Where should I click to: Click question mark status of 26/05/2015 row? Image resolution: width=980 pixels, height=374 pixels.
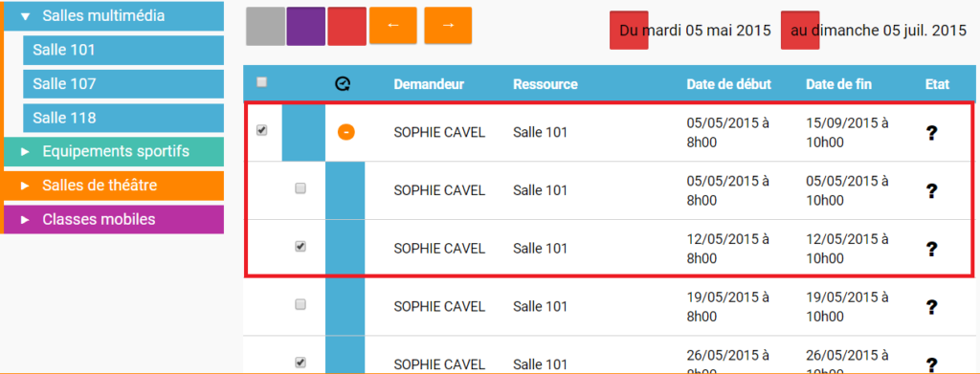[x=931, y=364]
